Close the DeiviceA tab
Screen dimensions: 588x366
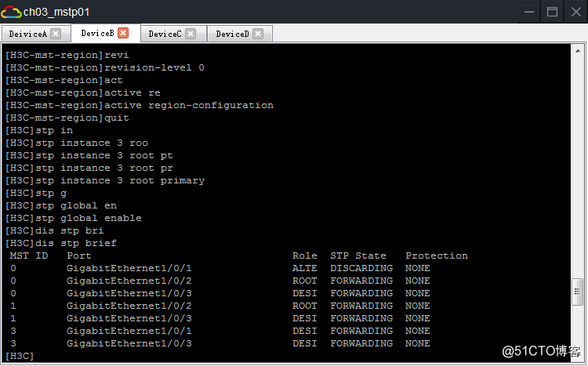coord(56,34)
